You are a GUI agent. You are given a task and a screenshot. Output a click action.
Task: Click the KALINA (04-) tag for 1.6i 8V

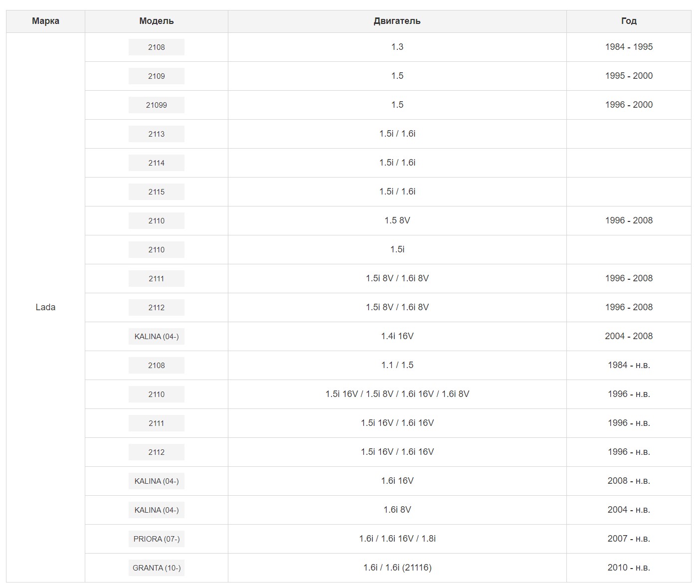pos(156,510)
